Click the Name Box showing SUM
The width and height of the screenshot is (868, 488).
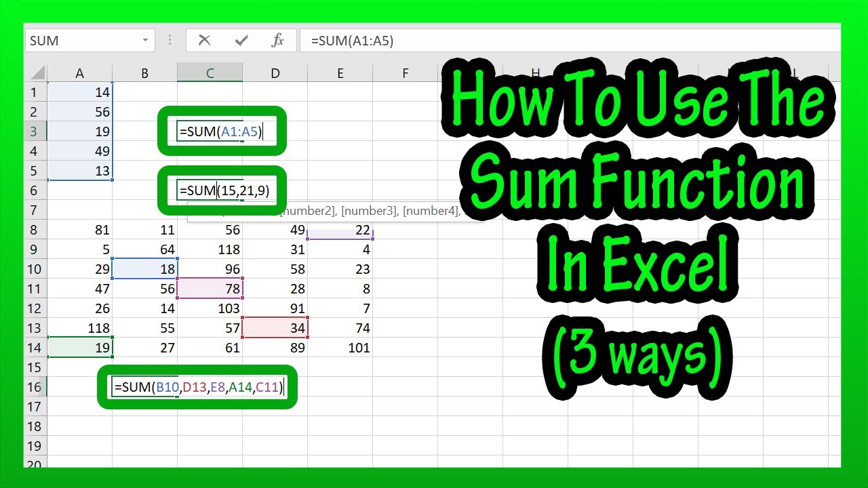[90, 41]
